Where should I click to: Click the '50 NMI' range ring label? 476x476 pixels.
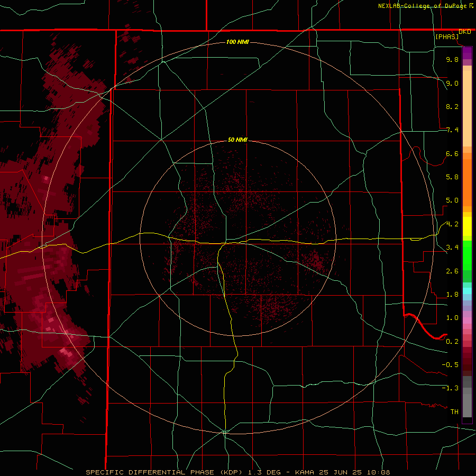click(237, 140)
